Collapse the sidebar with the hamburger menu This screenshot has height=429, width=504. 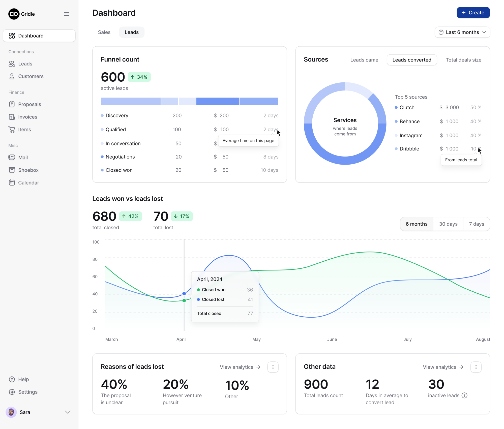(66, 14)
